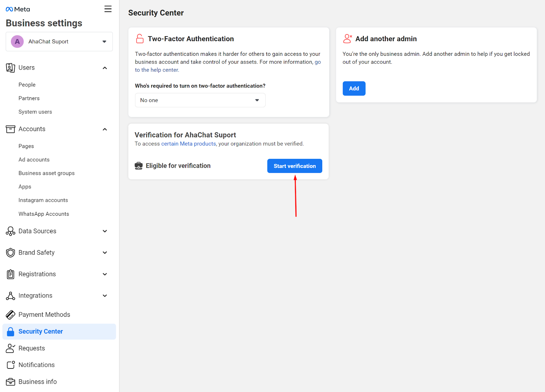Expand the Data Sources chevron

tap(105, 231)
